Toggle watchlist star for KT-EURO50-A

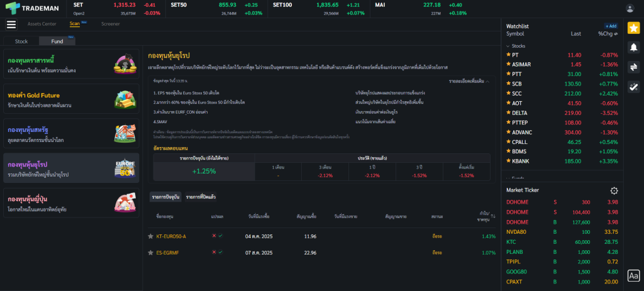(150, 236)
